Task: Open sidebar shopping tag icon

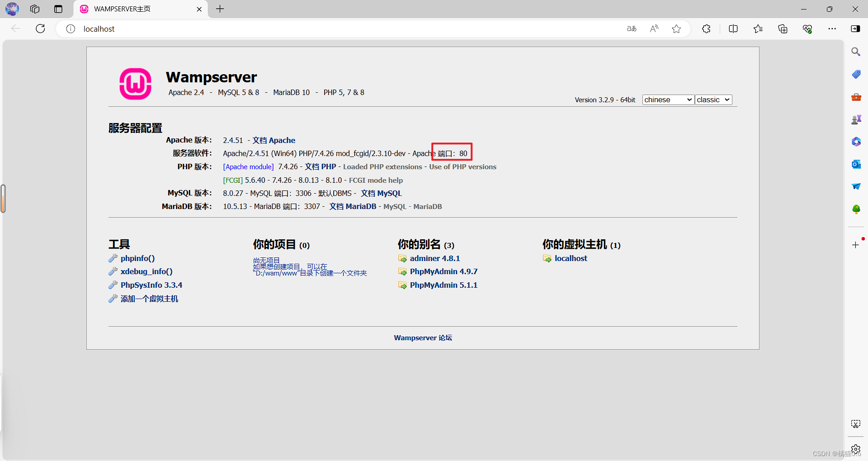Action: click(x=856, y=74)
